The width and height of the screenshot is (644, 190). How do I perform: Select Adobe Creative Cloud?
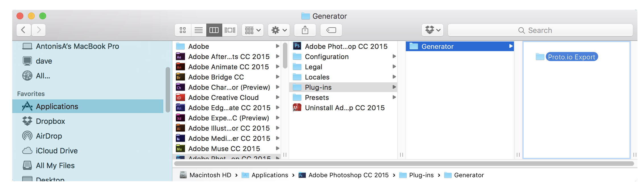tap(227, 97)
